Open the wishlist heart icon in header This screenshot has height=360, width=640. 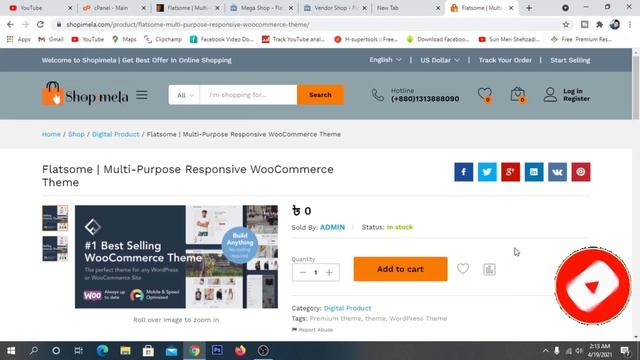tap(485, 95)
